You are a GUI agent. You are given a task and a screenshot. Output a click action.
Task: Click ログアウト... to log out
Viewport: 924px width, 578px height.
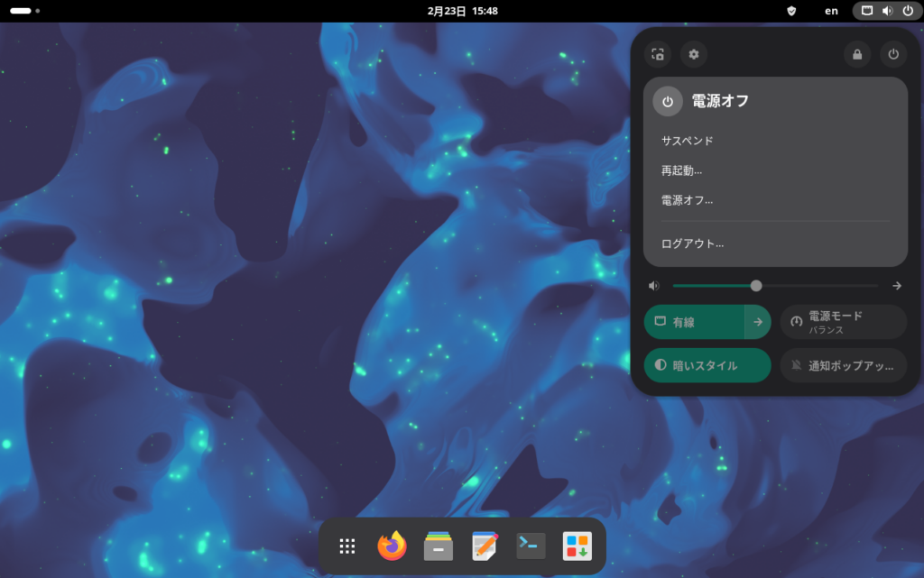tap(692, 243)
